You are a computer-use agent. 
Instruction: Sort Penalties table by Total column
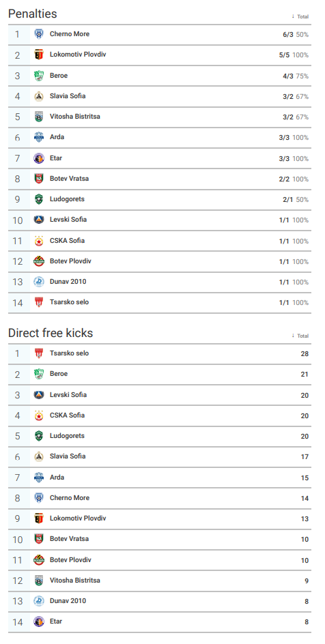click(300, 16)
